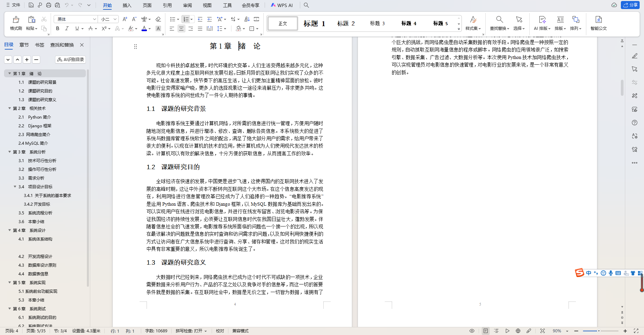Open the font name dropdown (黑体)
Viewport: 644px width, 335px height.
[x=95, y=19]
